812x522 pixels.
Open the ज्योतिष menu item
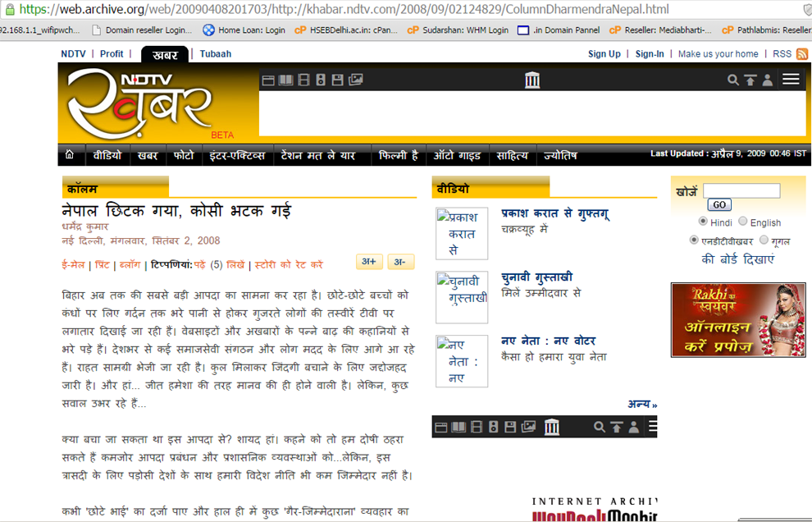point(560,155)
